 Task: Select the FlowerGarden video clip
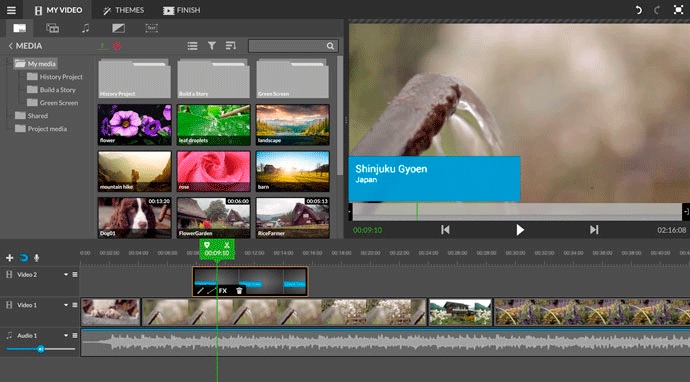click(213, 217)
